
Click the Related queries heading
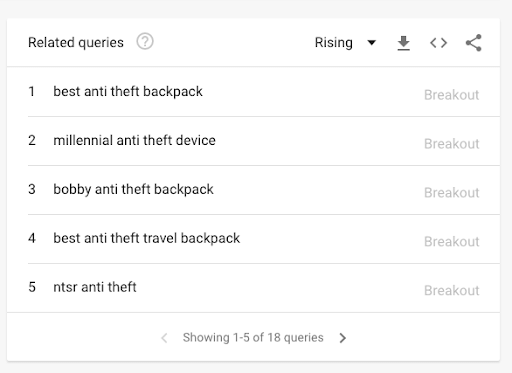click(76, 43)
